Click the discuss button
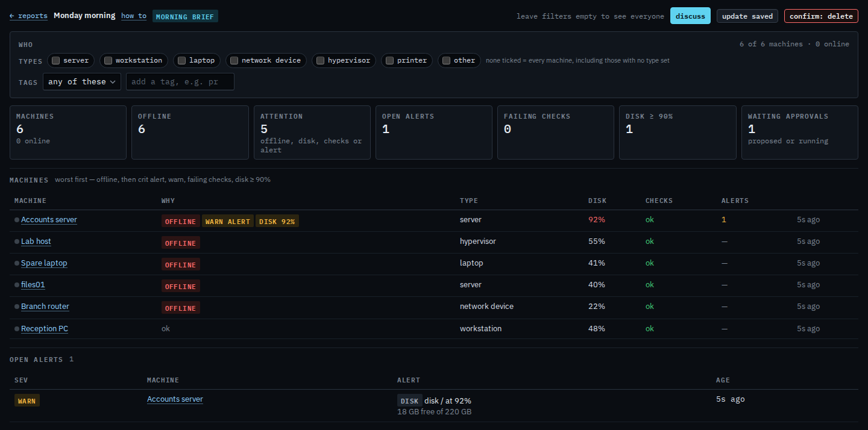 coord(690,16)
